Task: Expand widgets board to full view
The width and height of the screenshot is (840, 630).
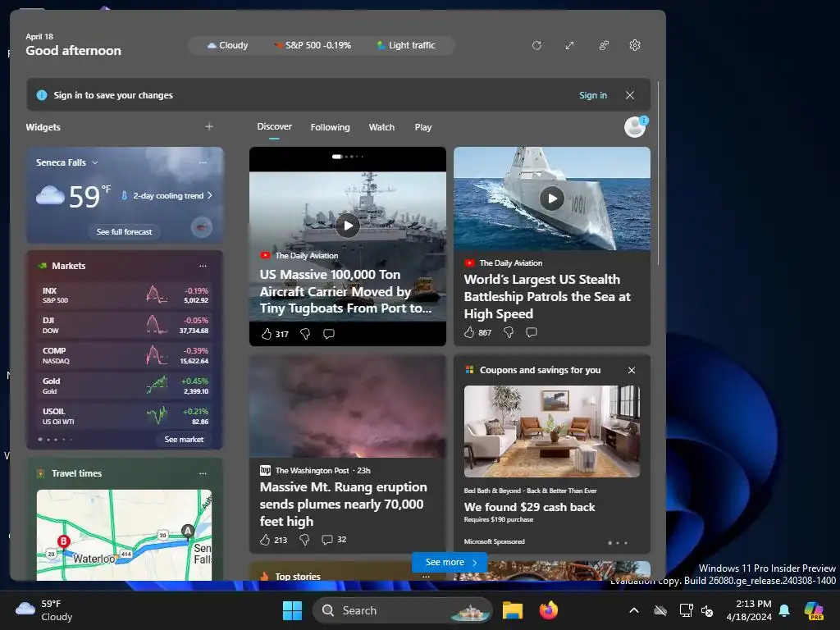Action: click(569, 46)
